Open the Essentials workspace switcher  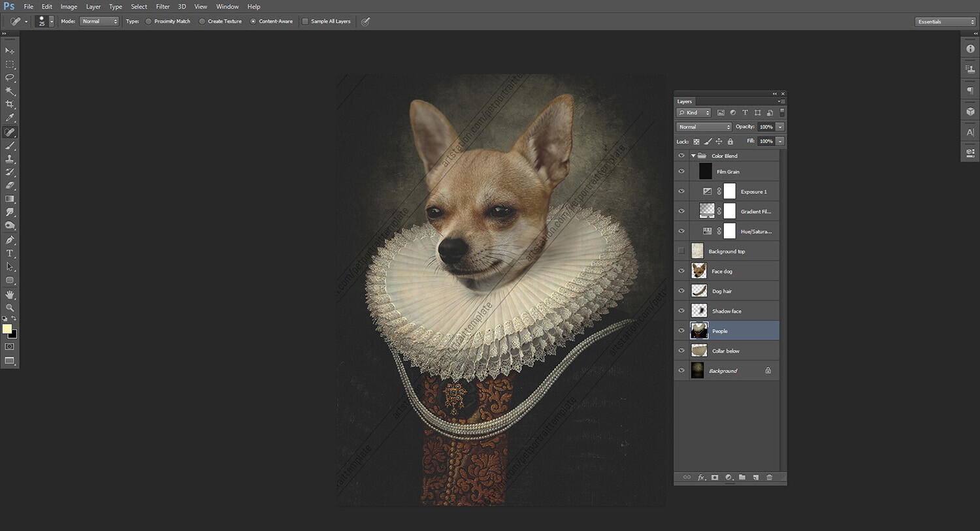945,21
